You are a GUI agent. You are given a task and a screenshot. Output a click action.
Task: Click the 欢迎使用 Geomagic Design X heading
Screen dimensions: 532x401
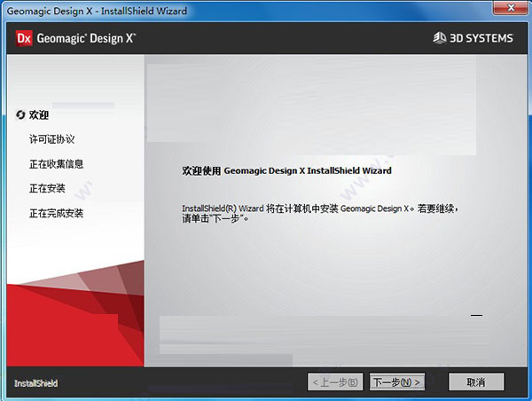pyautogui.click(x=286, y=170)
